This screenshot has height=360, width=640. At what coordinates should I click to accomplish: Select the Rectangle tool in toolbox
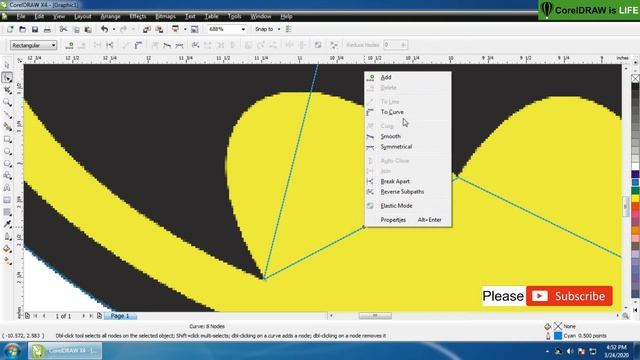pyautogui.click(x=7, y=139)
